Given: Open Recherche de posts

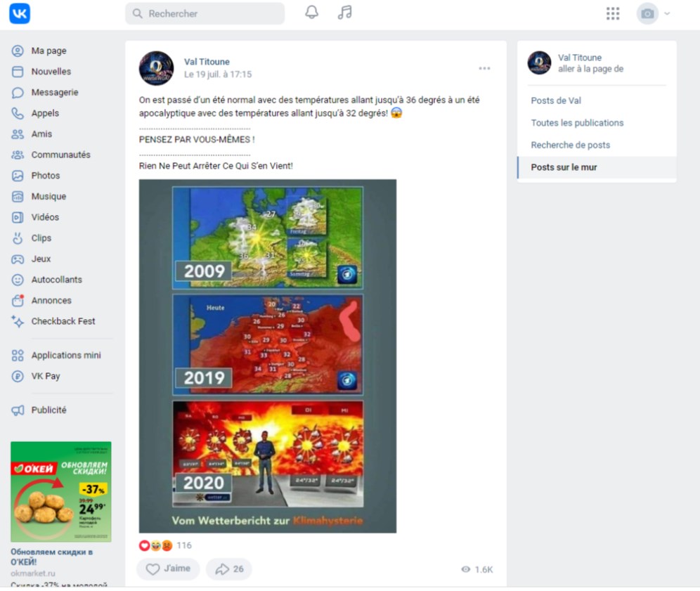Looking at the screenshot, I should click(570, 145).
